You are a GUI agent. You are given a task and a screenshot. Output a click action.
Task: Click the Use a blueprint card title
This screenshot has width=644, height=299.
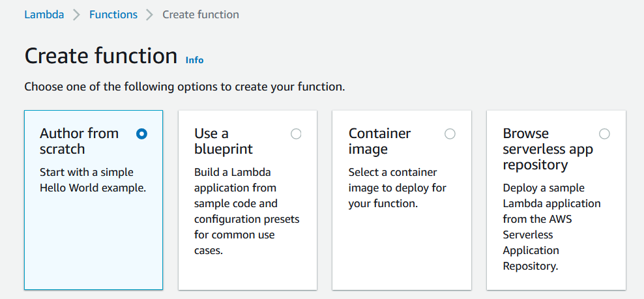(224, 141)
